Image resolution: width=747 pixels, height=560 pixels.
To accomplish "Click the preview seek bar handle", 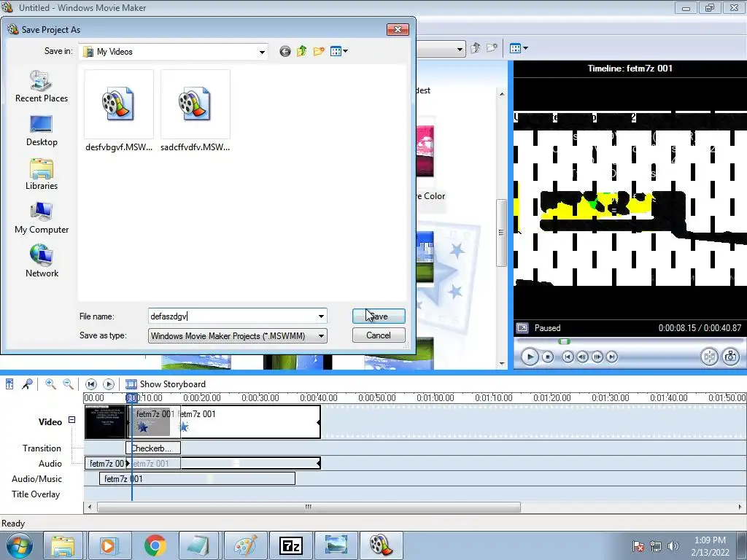I will pos(564,341).
